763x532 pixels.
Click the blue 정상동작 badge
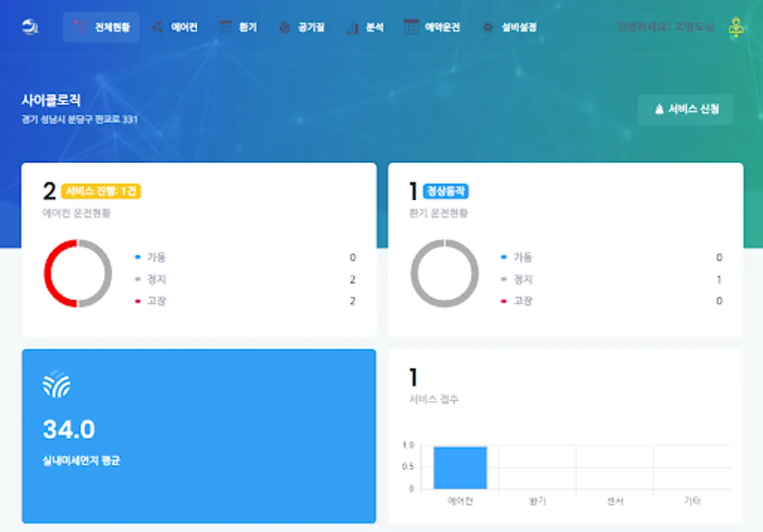tap(446, 191)
